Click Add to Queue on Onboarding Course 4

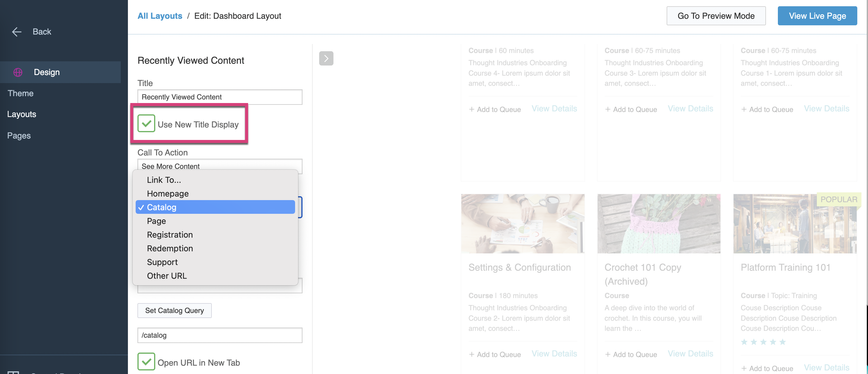pos(494,109)
